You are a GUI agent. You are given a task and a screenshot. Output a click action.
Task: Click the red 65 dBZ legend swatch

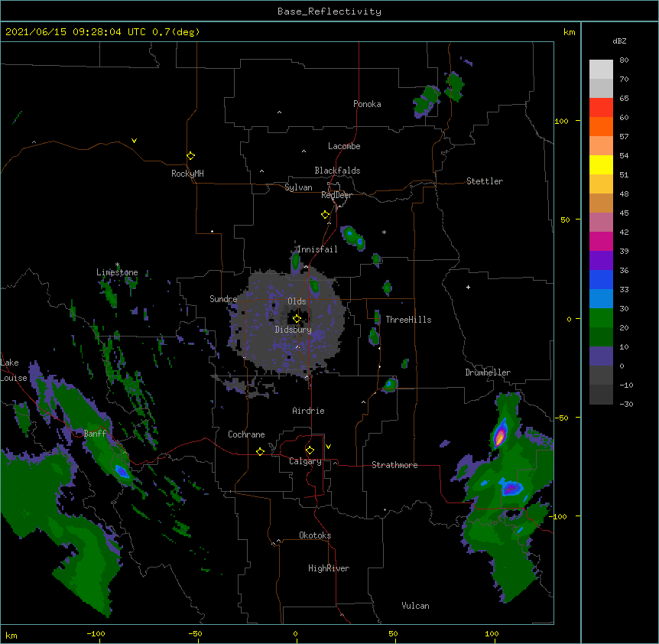point(601,107)
